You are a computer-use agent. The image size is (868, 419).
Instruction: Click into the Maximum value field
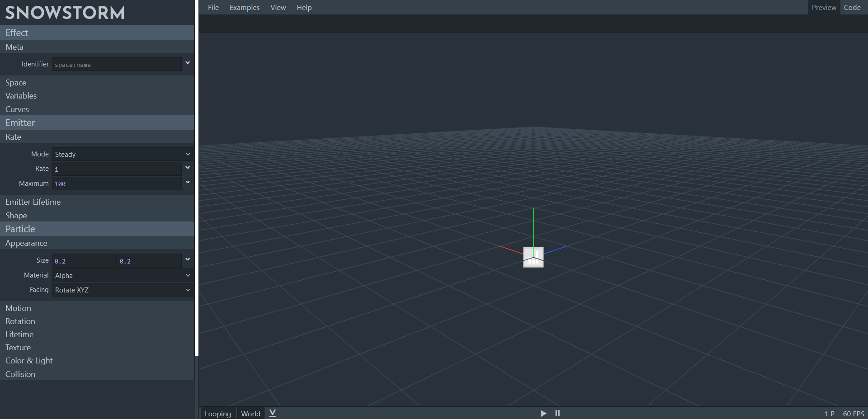pyautogui.click(x=117, y=184)
